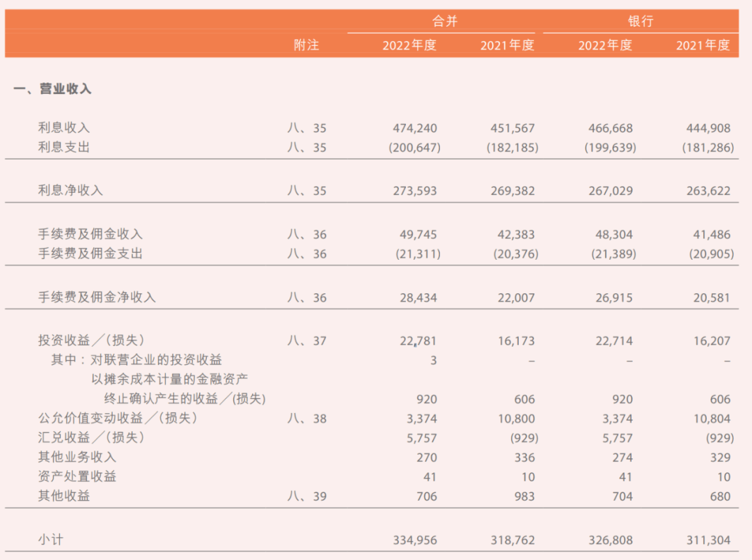Open note reference 八、36 beside 手续费及佣金收入
752x560 pixels.
coord(308,235)
